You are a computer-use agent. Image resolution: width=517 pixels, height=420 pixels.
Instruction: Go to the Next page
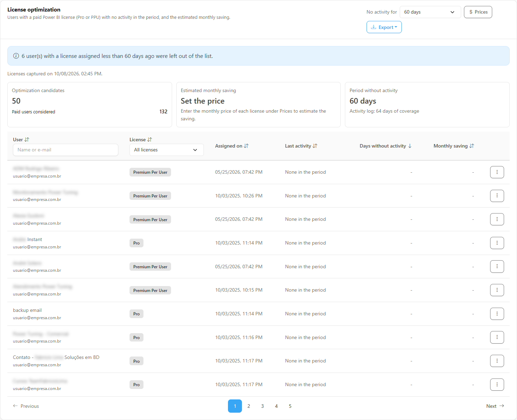point(495,406)
